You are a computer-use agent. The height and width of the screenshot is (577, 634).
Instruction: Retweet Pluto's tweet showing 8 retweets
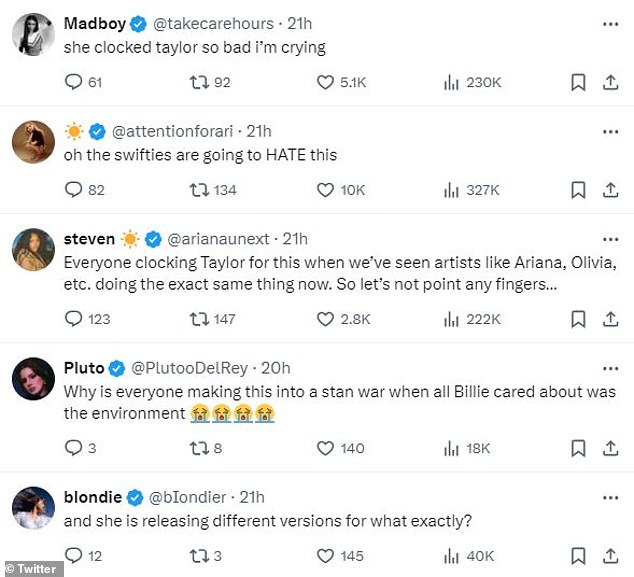[199, 448]
